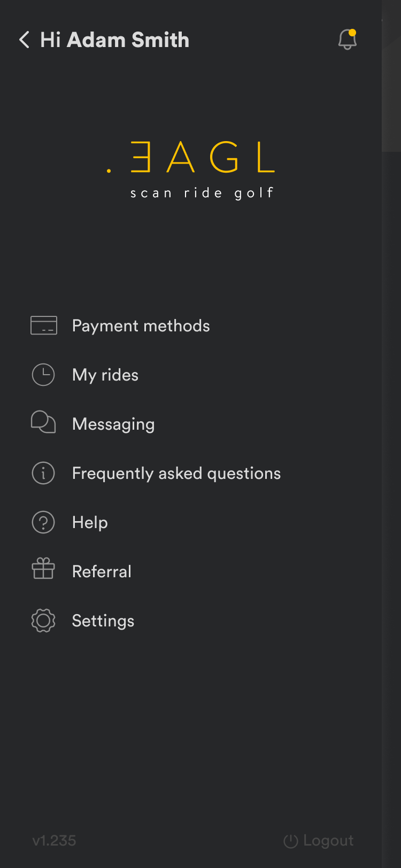This screenshot has width=401, height=868.
Task: Click the Logout power icon
Action: click(x=290, y=841)
